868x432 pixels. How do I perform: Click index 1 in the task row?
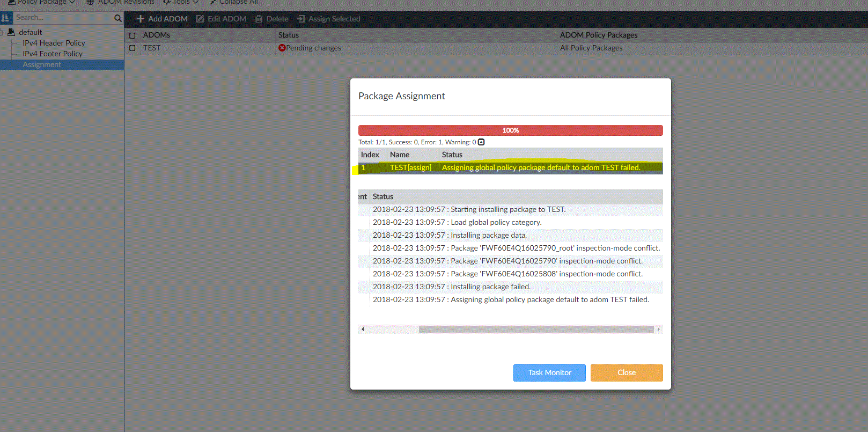(363, 167)
